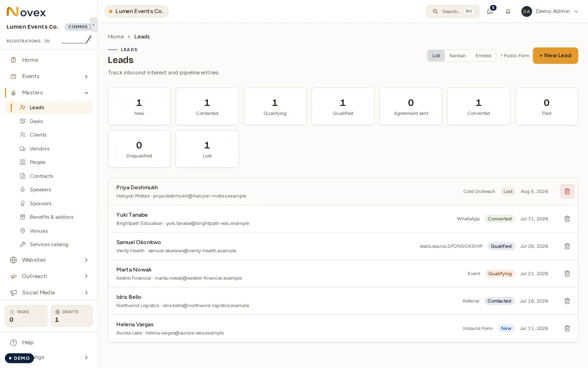Open Clients in the sidebar
This screenshot has width=588, height=368.
49,135
